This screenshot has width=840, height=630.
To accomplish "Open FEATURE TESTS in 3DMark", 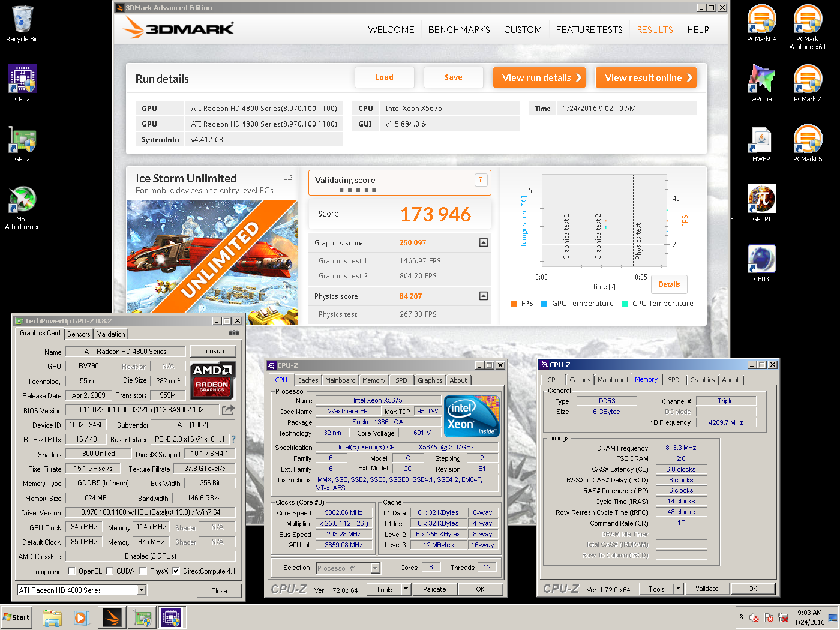I will pos(589,29).
